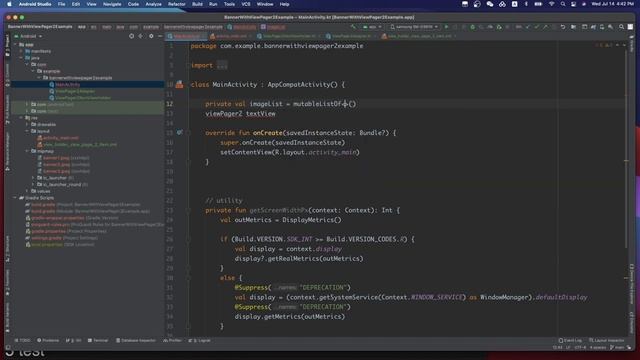Expand the manifests folder
The height and width of the screenshot is (360, 640).
[x=22, y=51]
